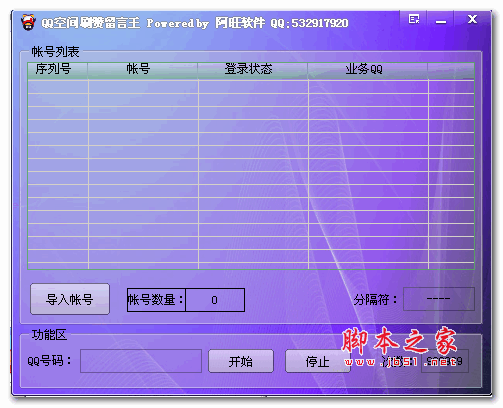Open the skin/menu icon in title bar
Image resolution: width=503 pixels, height=408 pixels.
pyautogui.click(x=414, y=19)
